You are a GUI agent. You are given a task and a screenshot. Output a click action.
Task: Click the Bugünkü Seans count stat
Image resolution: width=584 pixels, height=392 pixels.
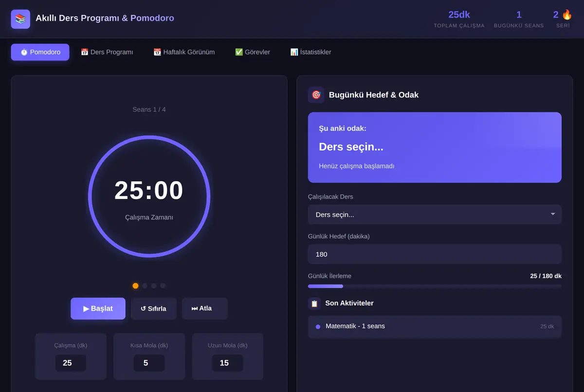pos(519,19)
